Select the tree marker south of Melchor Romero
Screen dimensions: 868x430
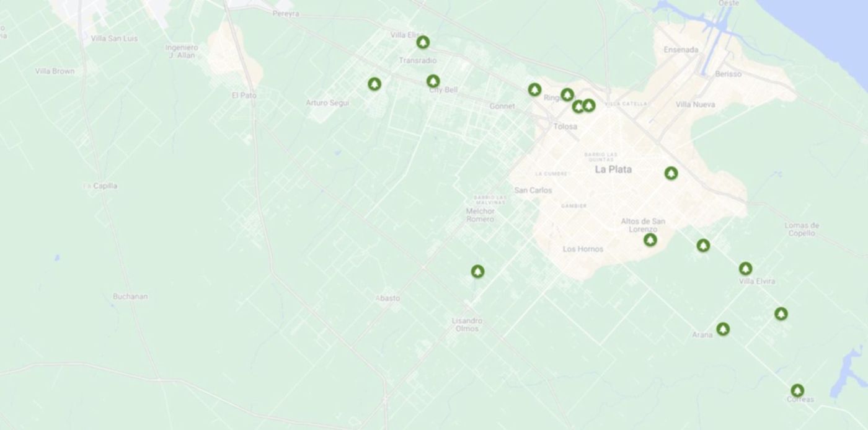click(477, 271)
